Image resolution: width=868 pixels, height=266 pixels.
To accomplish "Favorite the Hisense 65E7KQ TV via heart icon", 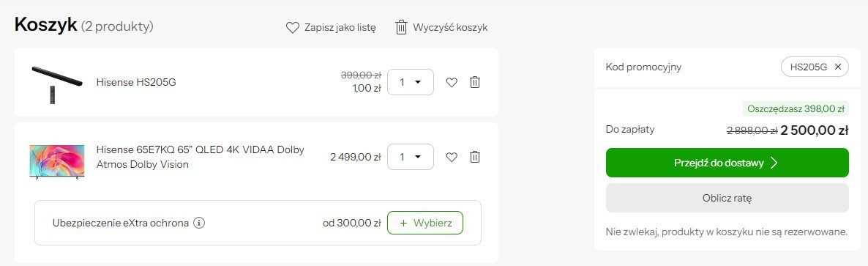I will (452, 158).
